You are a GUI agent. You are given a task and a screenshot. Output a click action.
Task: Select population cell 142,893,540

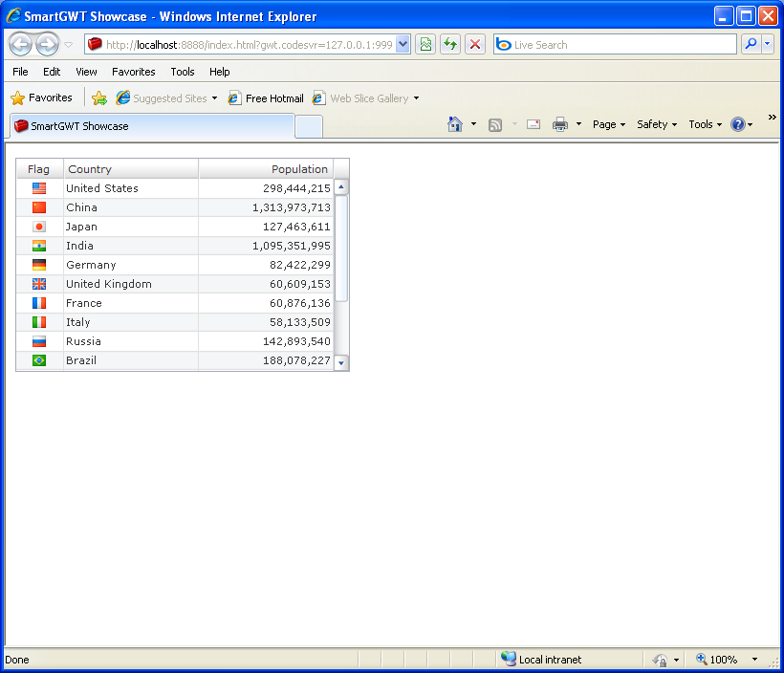coord(266,341)
